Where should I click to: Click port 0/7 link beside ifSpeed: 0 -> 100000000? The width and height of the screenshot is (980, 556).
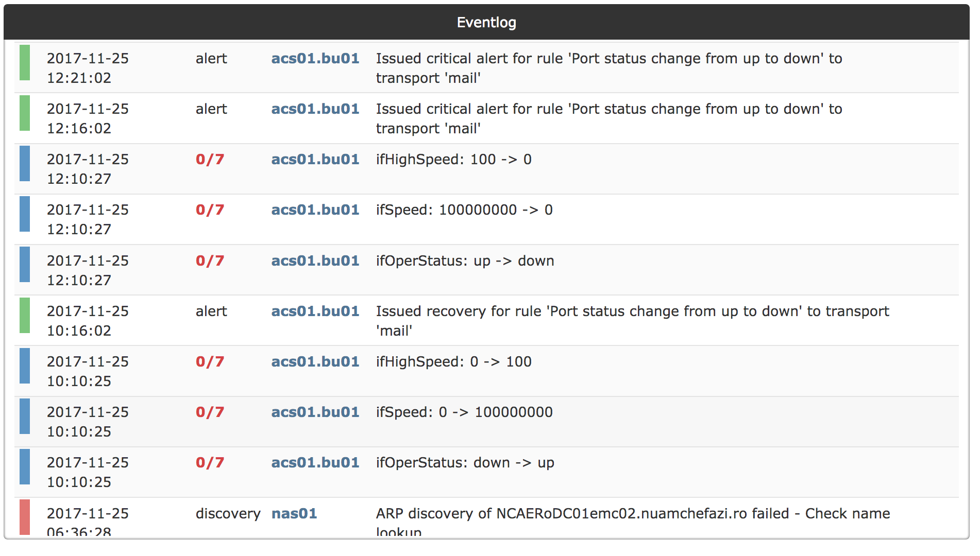click(210, 412)
